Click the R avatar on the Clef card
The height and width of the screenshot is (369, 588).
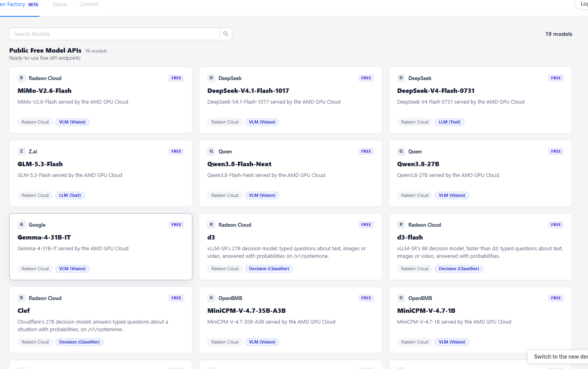pos(22,298)
